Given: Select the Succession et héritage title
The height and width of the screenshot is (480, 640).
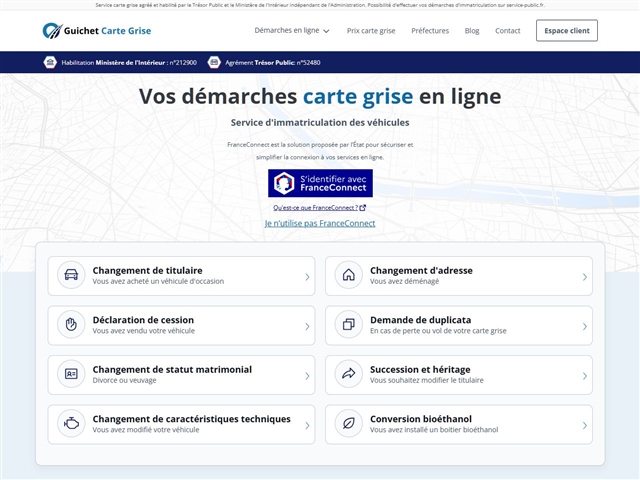Looking at the screenshot, I should (x=420, y=369).
